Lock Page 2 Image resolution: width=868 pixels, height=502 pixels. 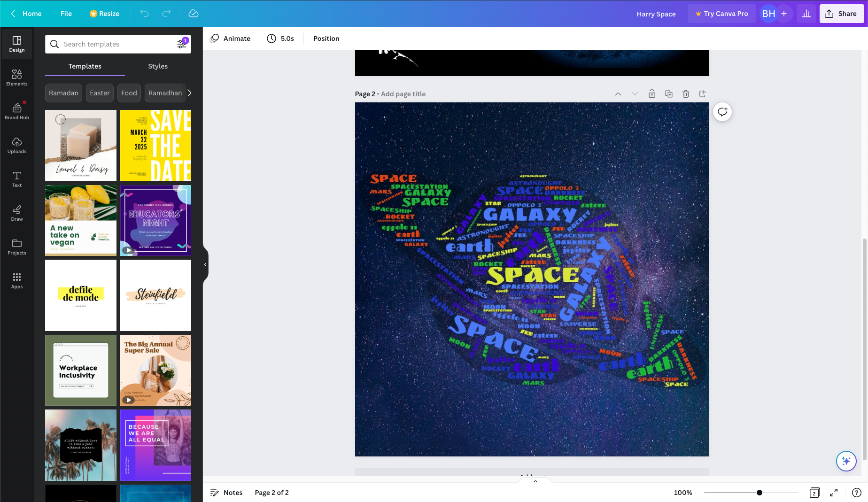tap(652, 94)
